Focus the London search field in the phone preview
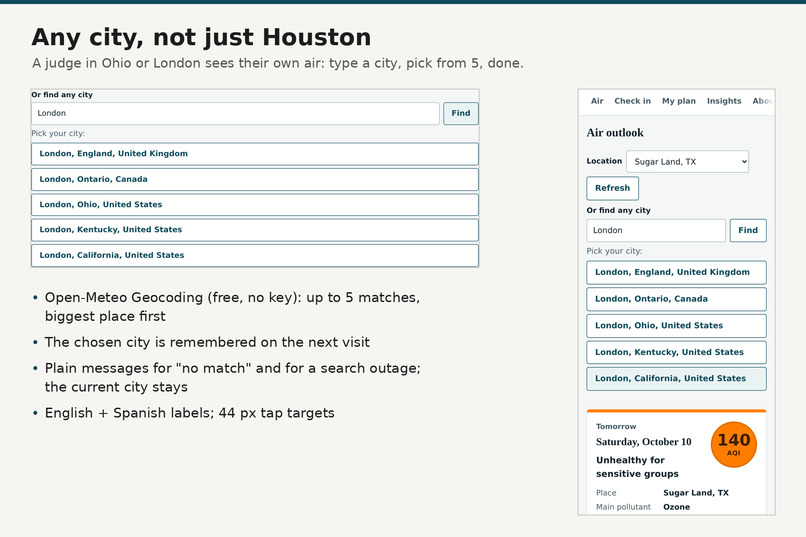The height and width of the screenshot is (537, 806). pyautogui.click(x=656, y=230)
